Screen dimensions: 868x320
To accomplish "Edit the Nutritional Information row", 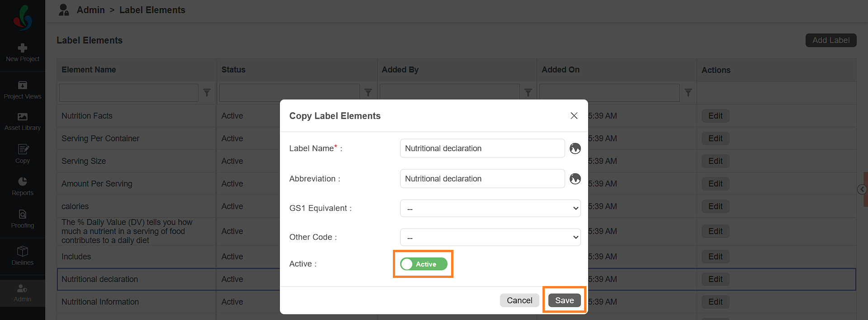I will tap(715, 302).
